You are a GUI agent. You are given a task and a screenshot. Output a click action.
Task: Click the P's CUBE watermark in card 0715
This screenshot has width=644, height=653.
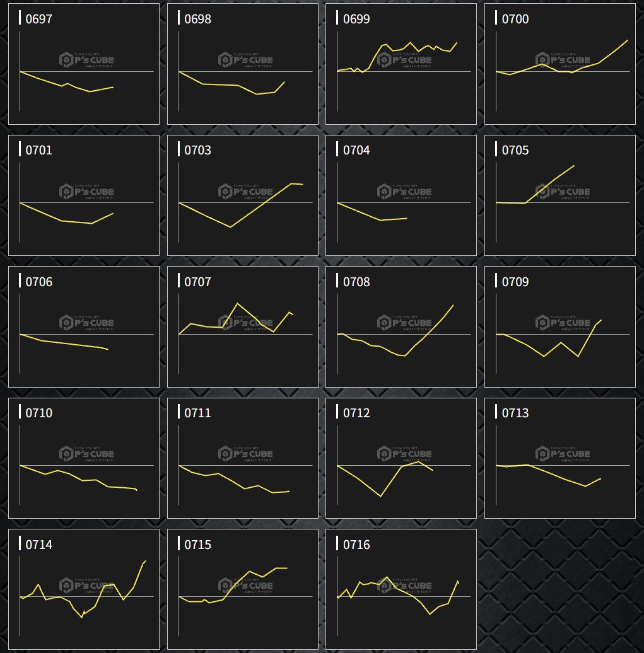(245, 585)
